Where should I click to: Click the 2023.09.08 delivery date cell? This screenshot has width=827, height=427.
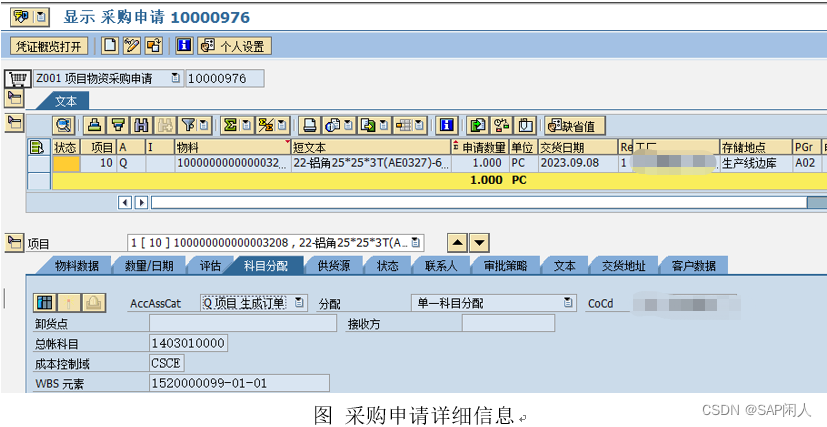coord(578,163)
